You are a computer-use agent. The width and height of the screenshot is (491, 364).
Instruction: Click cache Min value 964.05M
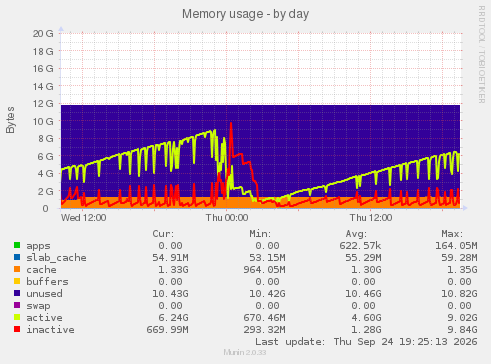pyautogui.click(x=264, y=270)
